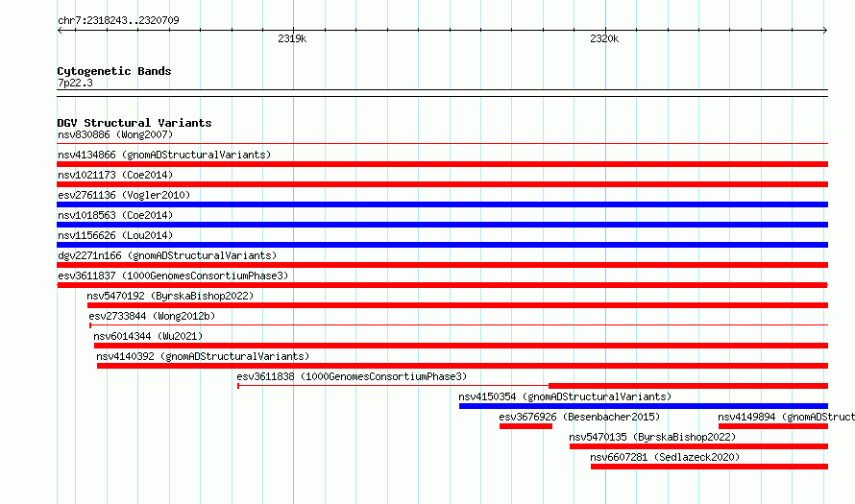
Task: Select the nsv4150354 gnomAD variant label
Action: point(565,396)
